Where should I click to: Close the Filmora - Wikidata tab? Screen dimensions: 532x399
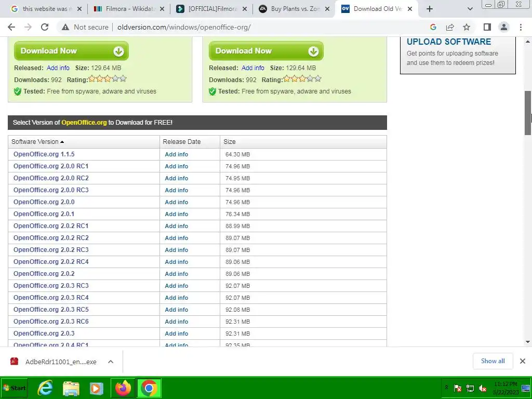pos(162,9)
